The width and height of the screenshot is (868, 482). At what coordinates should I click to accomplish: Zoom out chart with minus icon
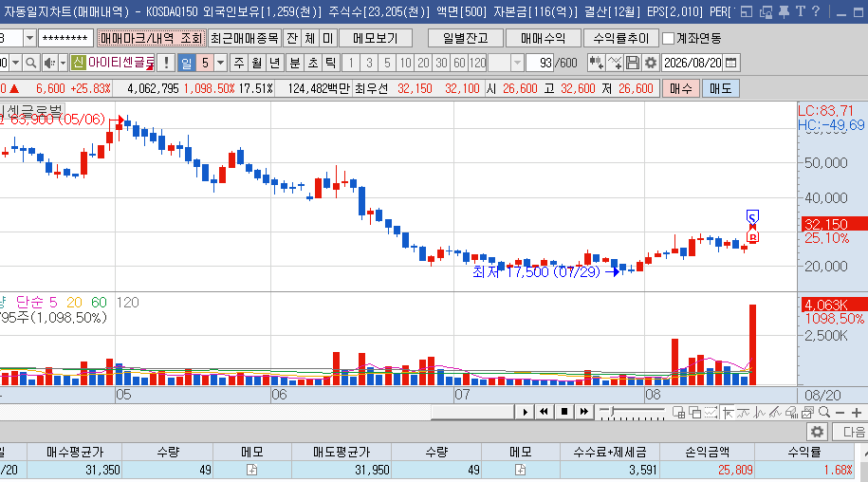[840, 413]
